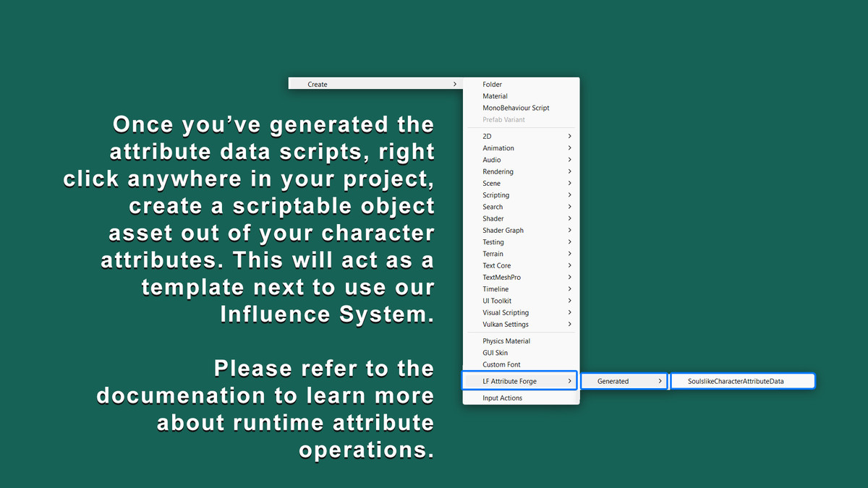868x488 pixels.
Task: Open the Generated submenu chevron
Action: click(660, 380)
